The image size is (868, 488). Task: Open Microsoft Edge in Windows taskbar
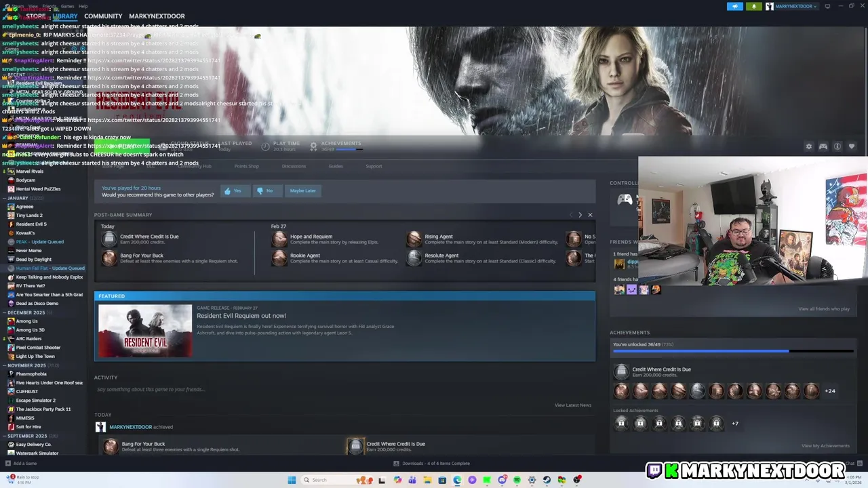coord(457,480)
